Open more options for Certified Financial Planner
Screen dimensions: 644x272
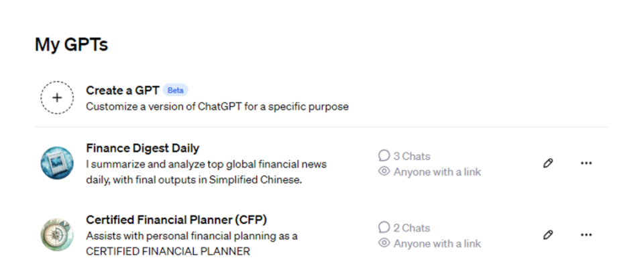(586, 234)
